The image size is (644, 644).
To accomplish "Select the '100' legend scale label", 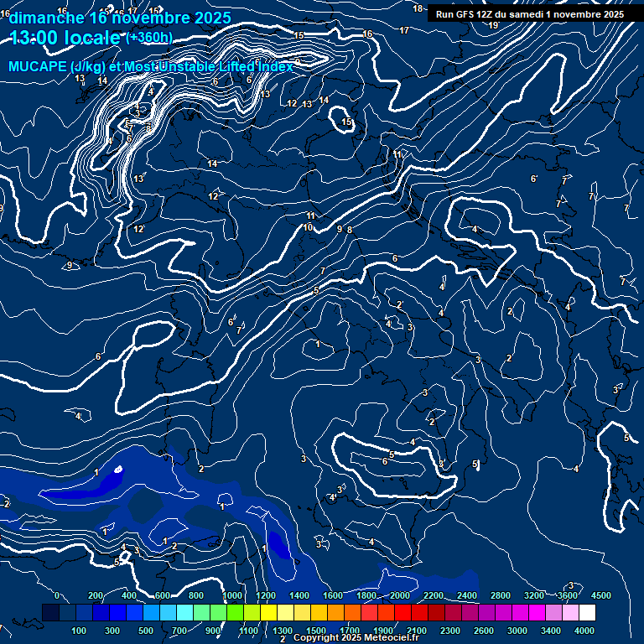I will click(79, 631).
